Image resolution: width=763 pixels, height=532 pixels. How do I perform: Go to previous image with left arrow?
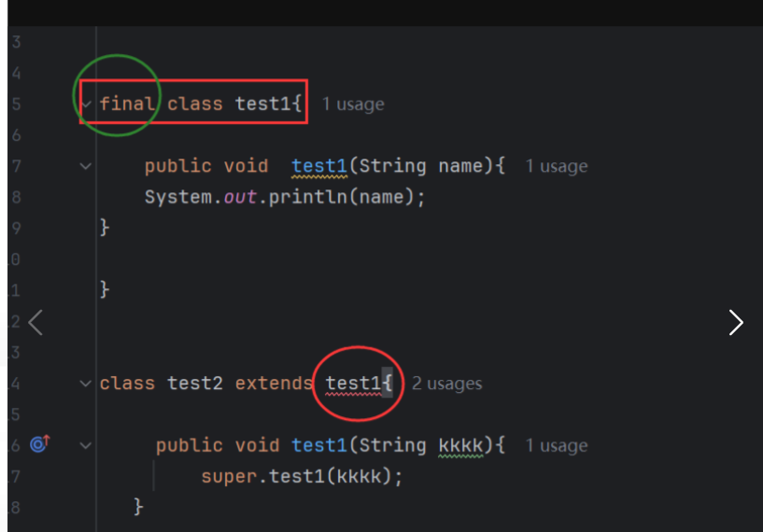coord(35,323)
